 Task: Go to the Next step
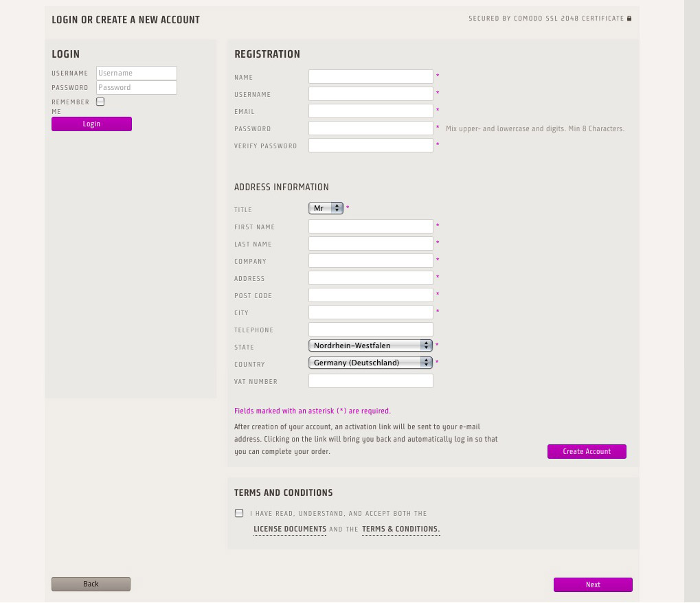click(x=593, y=584)
